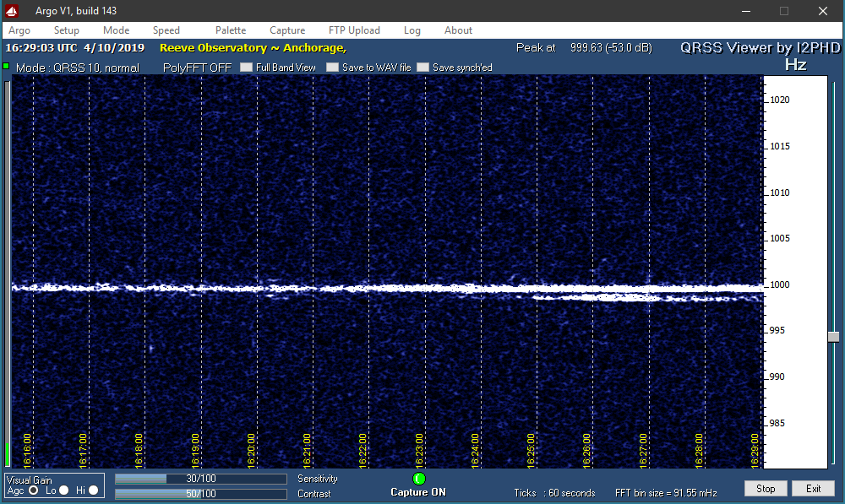This screenshot has height=504, width=845.
Task: Open the Capture menu
Action: [287, 30]
